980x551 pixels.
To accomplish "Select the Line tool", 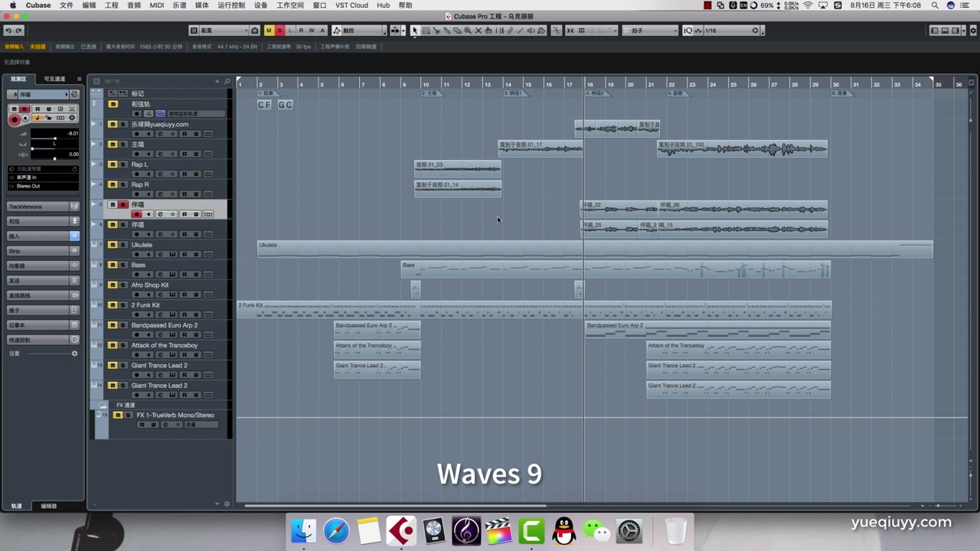I will tap(520, 31).
